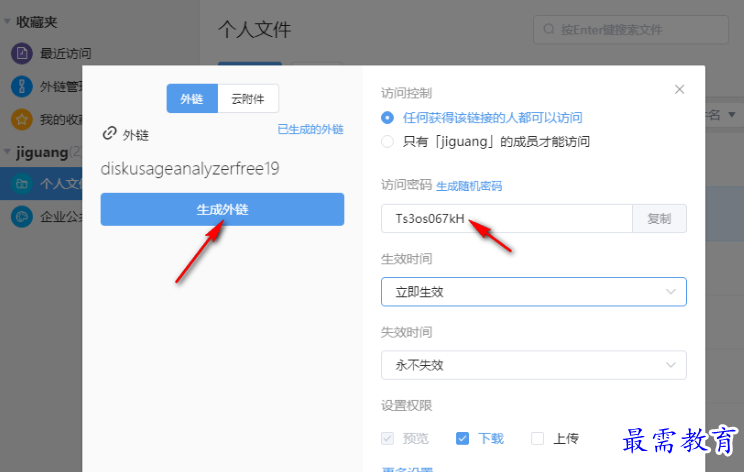Click the file search box
Screen dimensions: 744x472
[631, 29]
